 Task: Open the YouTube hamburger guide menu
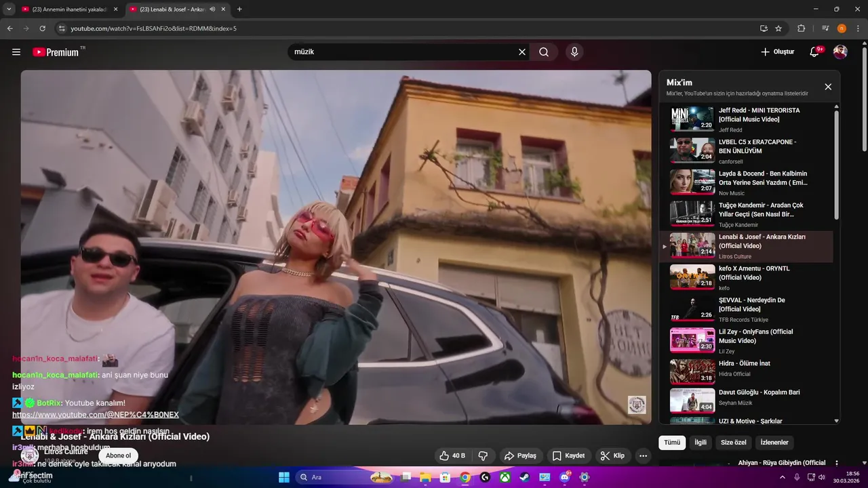pyautogui.click(x=16, y=52)
